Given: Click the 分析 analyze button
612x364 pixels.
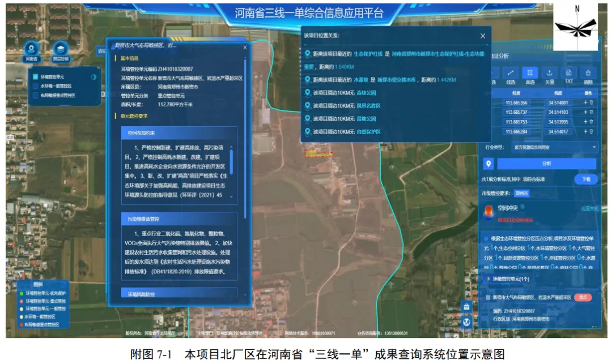Looking at the screenshot, I should [x=546, y=164].
